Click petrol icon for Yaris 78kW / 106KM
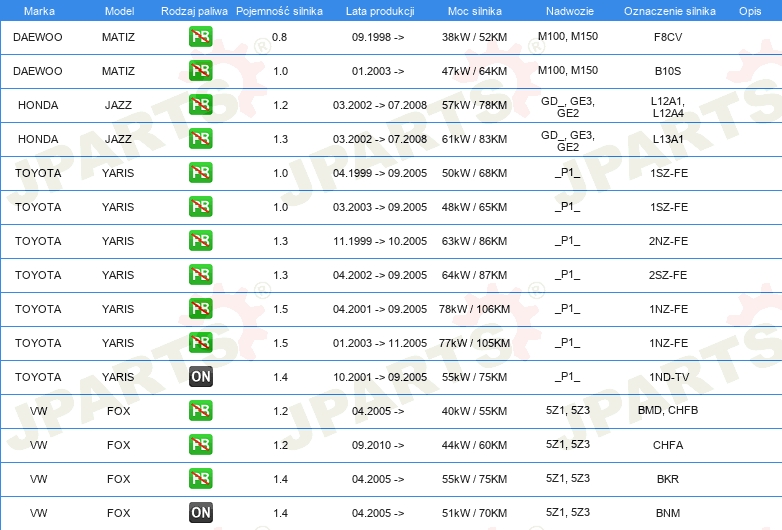 (x=200, y=309)
